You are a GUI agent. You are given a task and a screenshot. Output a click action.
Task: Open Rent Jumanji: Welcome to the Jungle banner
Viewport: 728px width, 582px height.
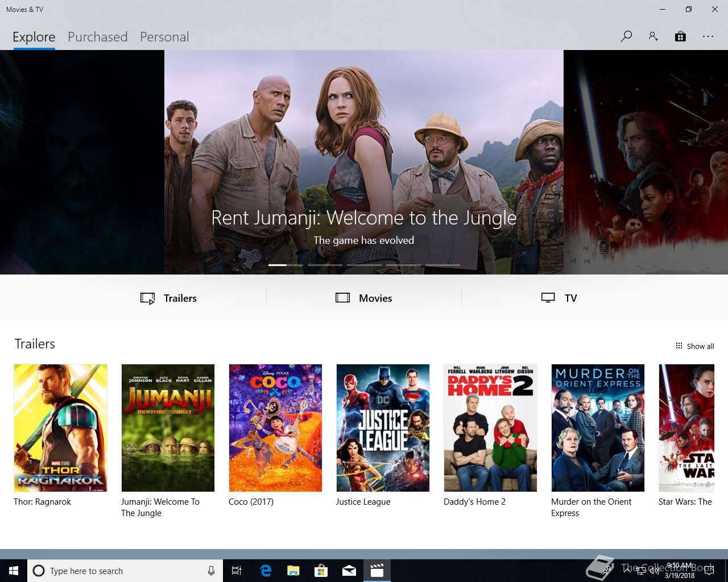tap(364, 162)
